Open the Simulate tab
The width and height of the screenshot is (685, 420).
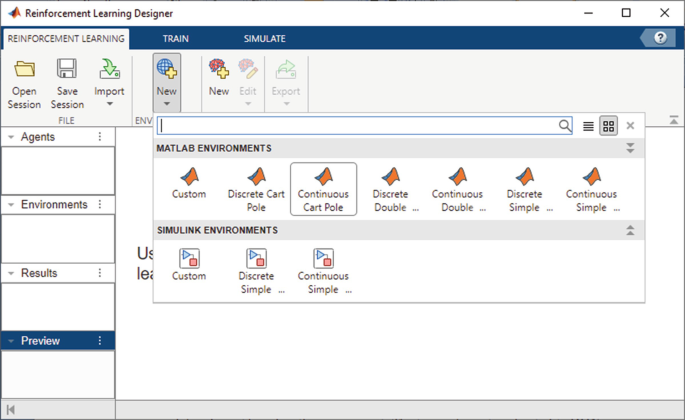coord(264,39)
